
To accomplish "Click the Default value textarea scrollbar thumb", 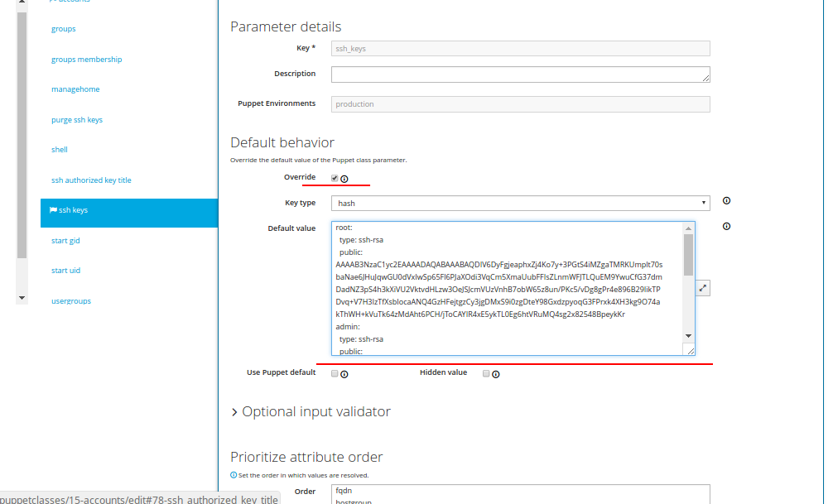I will pyautogui.click(x=688, y=255).
